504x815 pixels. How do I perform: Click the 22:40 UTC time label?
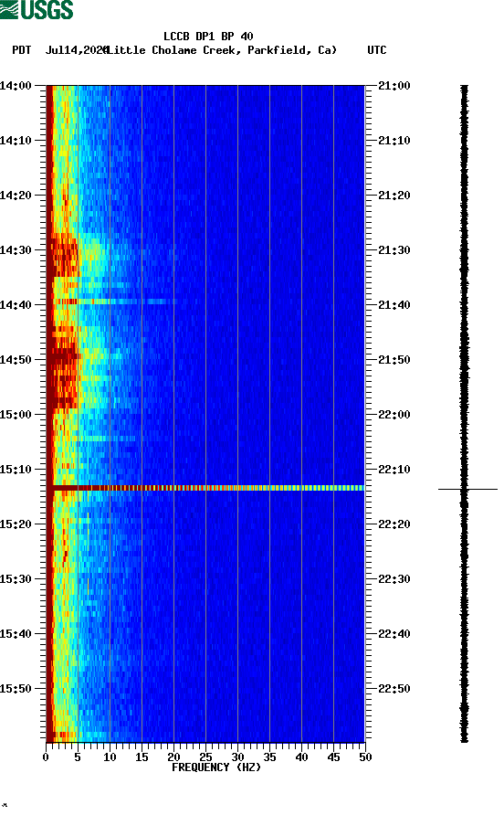pos(394,634)
